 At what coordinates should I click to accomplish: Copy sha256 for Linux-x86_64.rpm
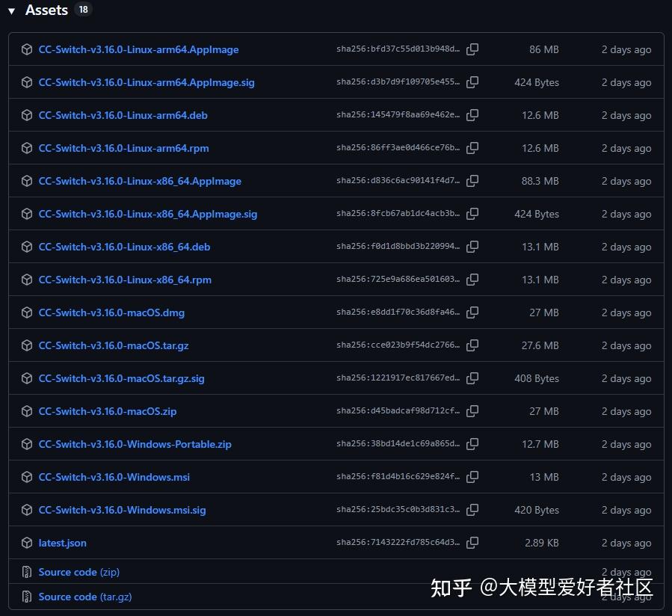(472, 280)
